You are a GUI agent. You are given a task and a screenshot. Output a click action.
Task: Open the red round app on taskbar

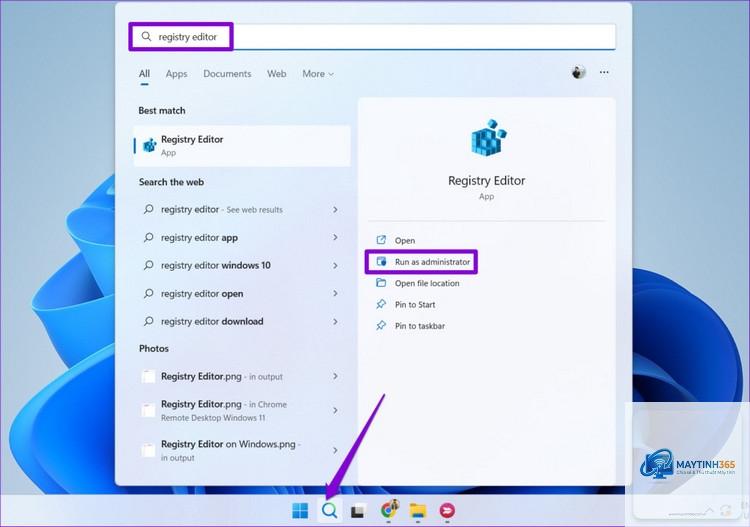447,511
